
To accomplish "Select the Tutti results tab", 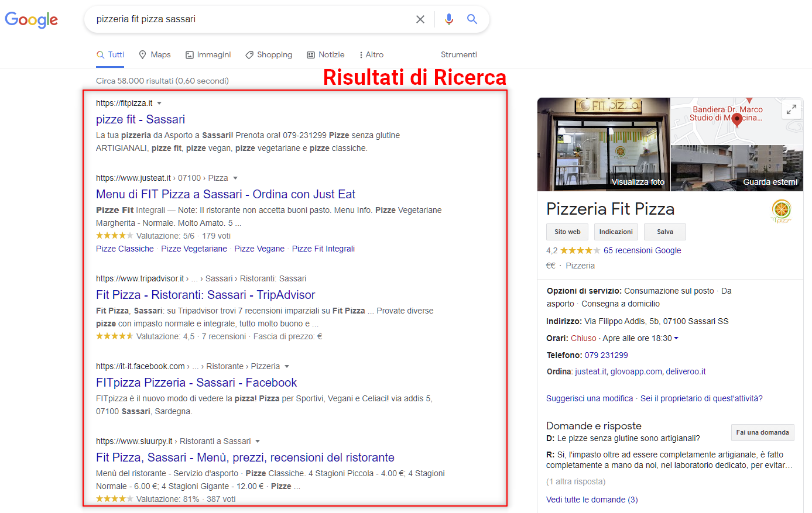I will pyautogui.click(x=111, y=54).
